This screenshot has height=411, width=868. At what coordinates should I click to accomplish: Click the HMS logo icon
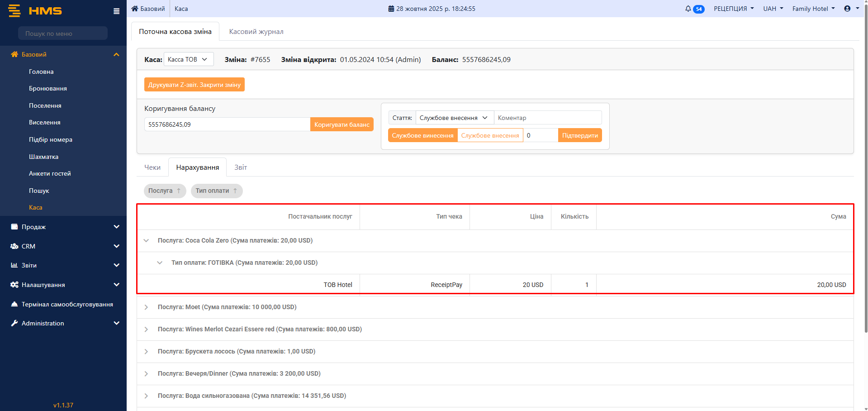tap(14, 11)
